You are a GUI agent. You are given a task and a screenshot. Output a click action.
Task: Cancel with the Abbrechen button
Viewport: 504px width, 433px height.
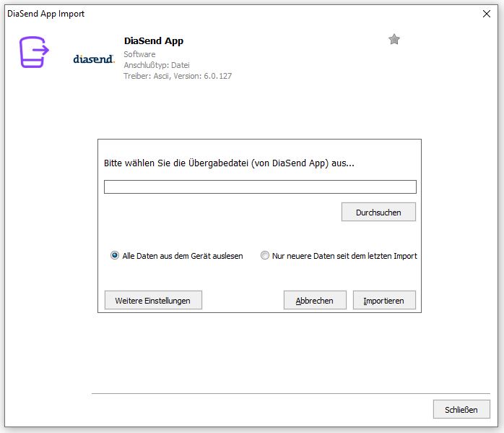[x=315, y=300]
